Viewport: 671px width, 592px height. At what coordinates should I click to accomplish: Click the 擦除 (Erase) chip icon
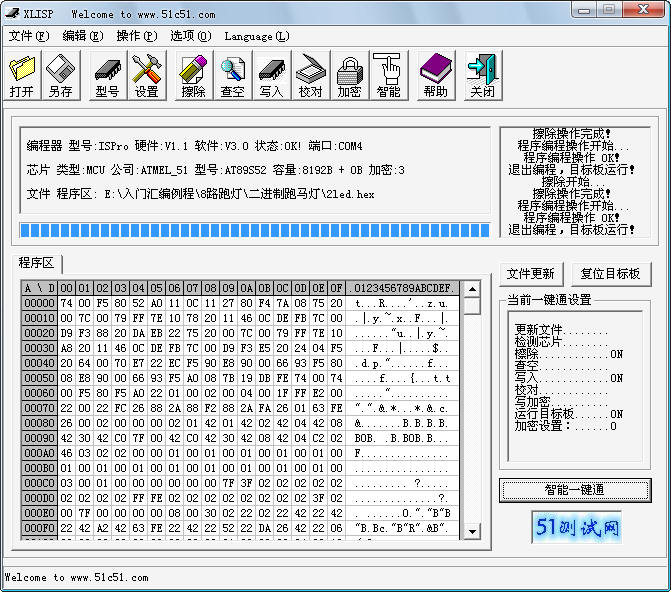pyautogui.click(x=193, y=76)
